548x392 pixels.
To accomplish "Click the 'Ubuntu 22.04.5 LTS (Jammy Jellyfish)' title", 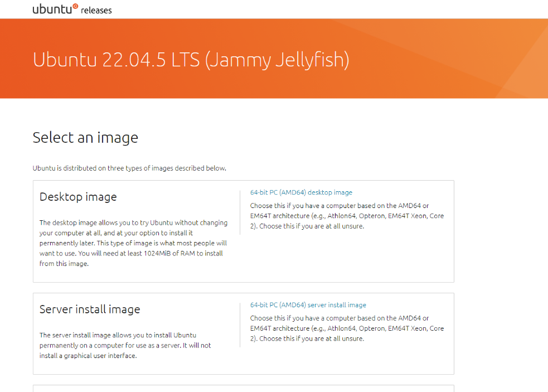I will pos(191,60).
